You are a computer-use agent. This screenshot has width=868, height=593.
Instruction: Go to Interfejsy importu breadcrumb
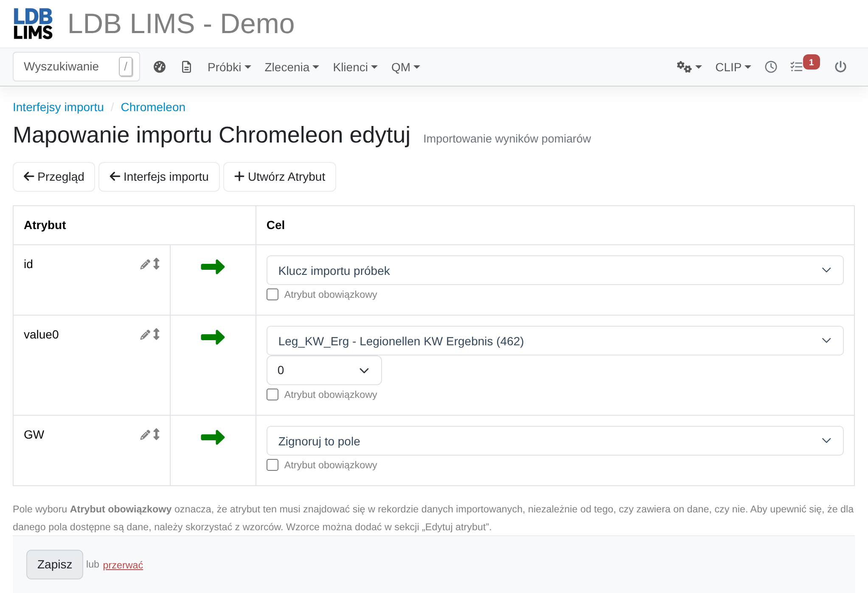pos(58,107)
